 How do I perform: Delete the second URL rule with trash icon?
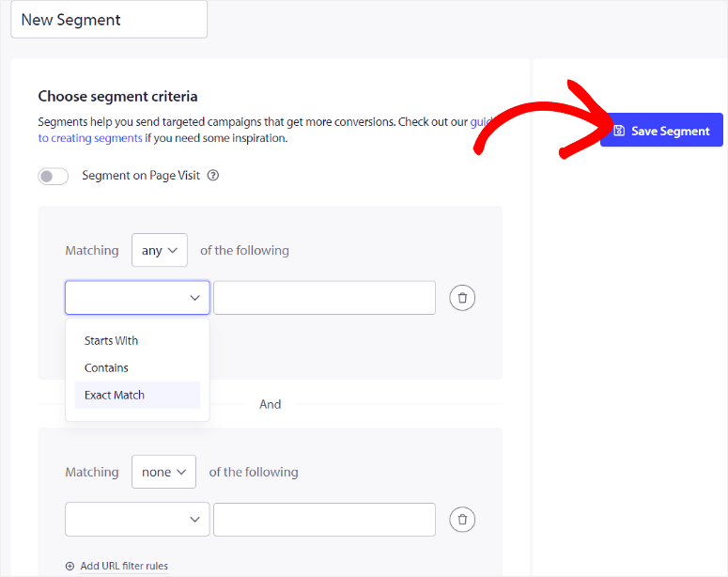tap(462, 520)
